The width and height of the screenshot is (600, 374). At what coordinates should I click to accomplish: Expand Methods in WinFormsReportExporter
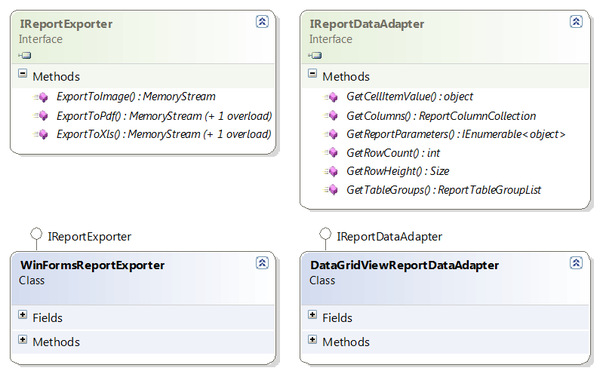[x=23, y=340]
